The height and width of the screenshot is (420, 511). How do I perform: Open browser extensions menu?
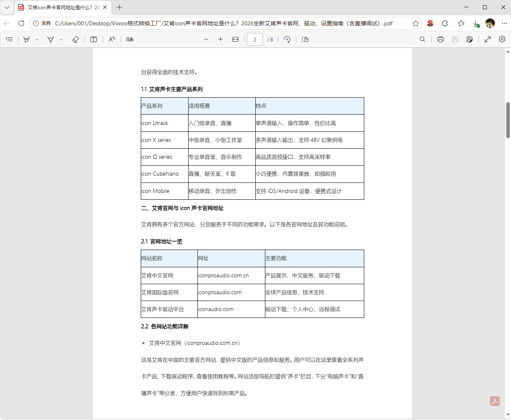(x=445, y=23)
